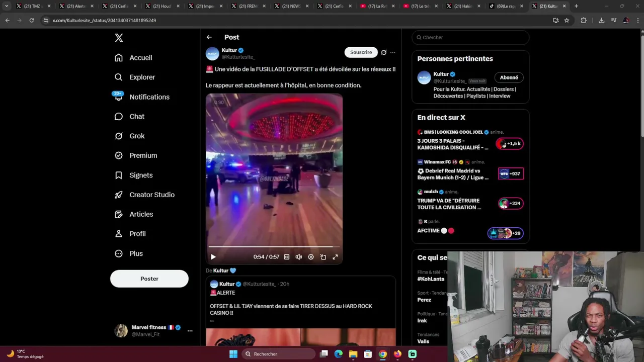
Task: Open the post's three-dot more menu
Action: pos(393,52)
